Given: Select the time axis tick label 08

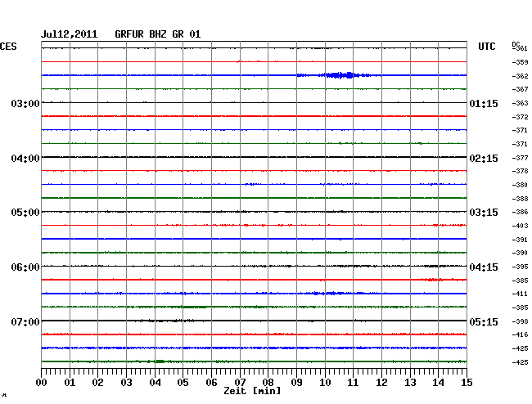Looking at the screenshot, I should tap(268, 383).
